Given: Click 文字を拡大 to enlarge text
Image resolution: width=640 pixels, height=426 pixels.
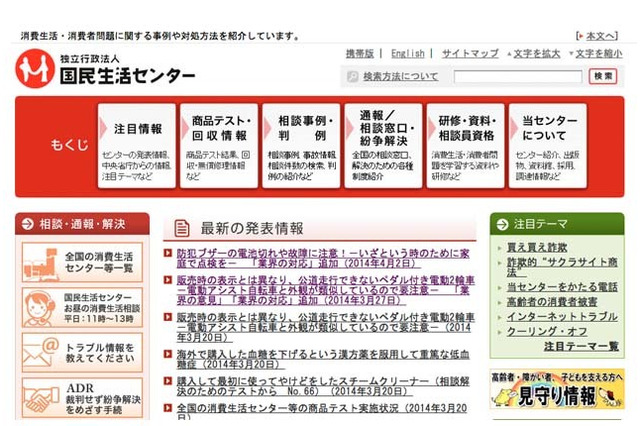Looking at the screenshot, I should [x=536, y=53].
